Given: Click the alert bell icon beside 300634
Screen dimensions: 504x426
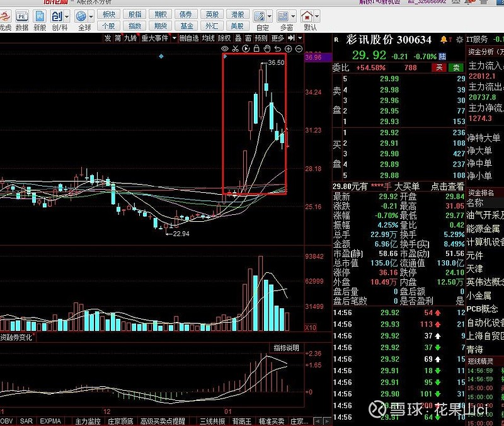Looking at the screenshot, I should tap(444, 40).
